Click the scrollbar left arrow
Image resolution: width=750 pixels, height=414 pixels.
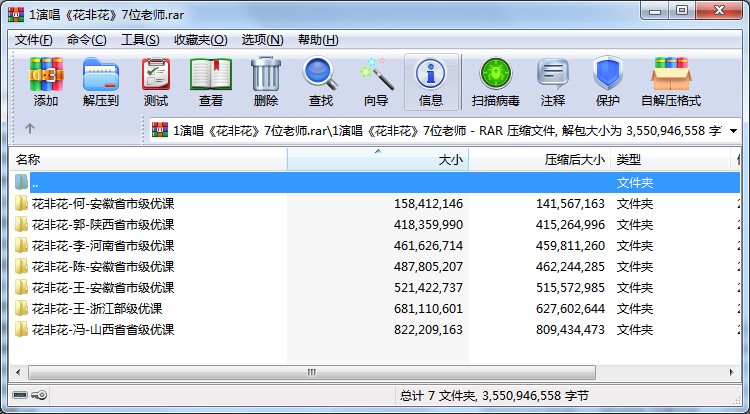[18, 372]
